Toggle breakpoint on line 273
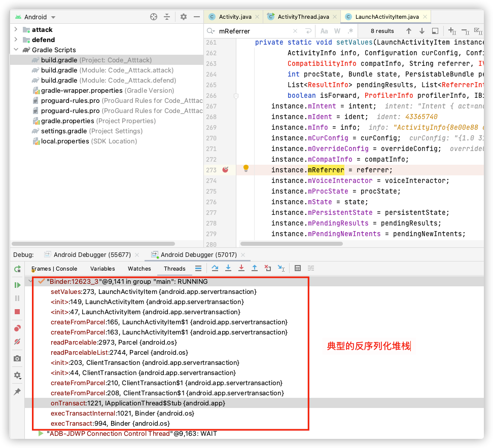The width and height of the screenshot is (493, 448). click(225, 170)
